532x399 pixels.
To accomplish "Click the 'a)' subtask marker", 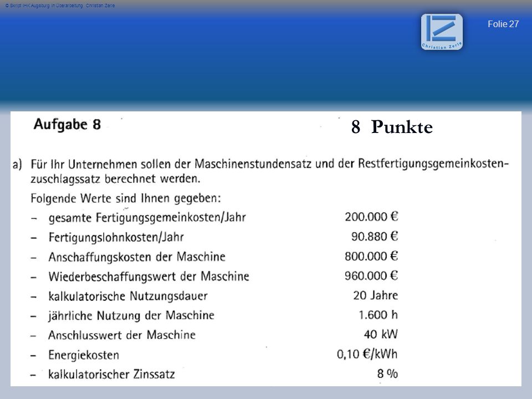I will [17, 164].
